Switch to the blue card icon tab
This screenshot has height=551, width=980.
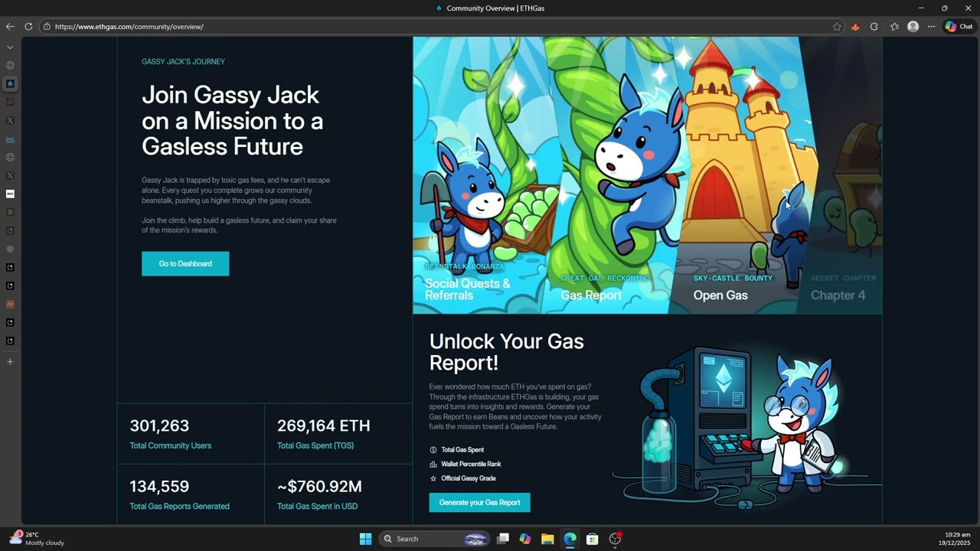(10, 139)
